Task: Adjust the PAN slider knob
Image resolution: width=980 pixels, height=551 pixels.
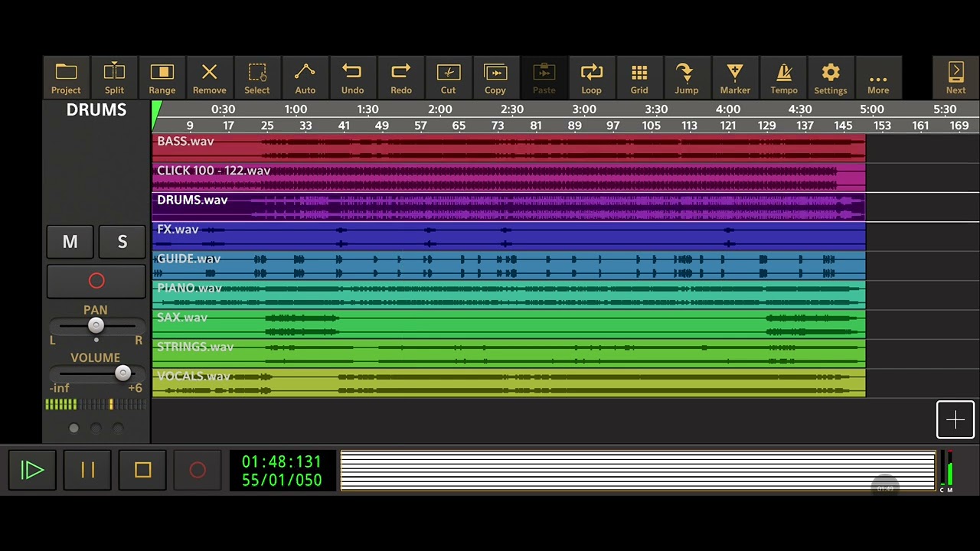Action: pyautogui.click(x=96, y=325)
